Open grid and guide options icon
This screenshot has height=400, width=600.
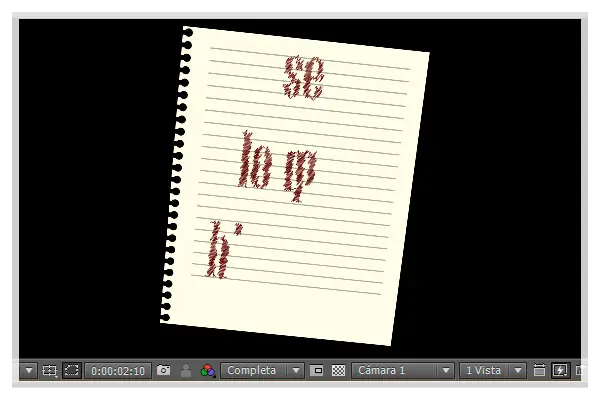click(x=49, y=371)
